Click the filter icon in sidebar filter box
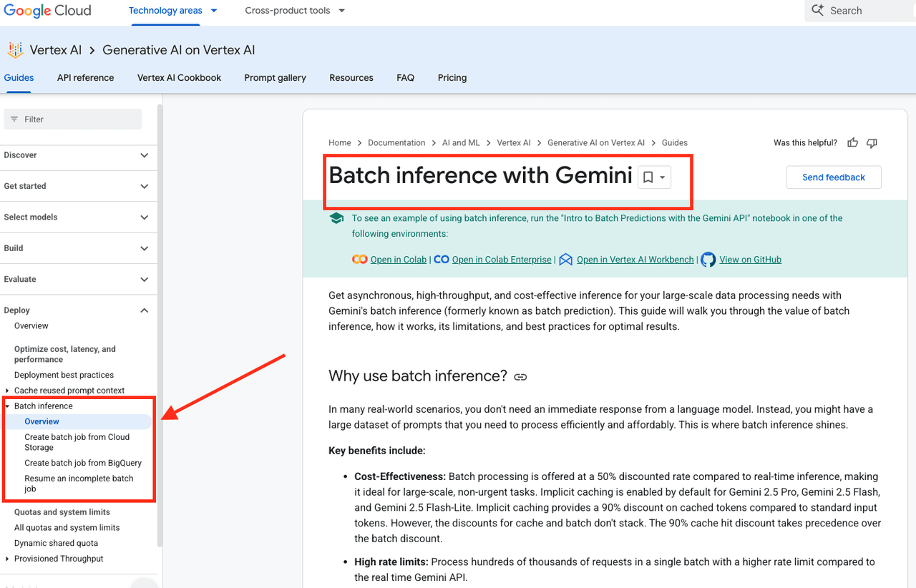The width and height of the screenshot is (916, 588). [14, 119]
